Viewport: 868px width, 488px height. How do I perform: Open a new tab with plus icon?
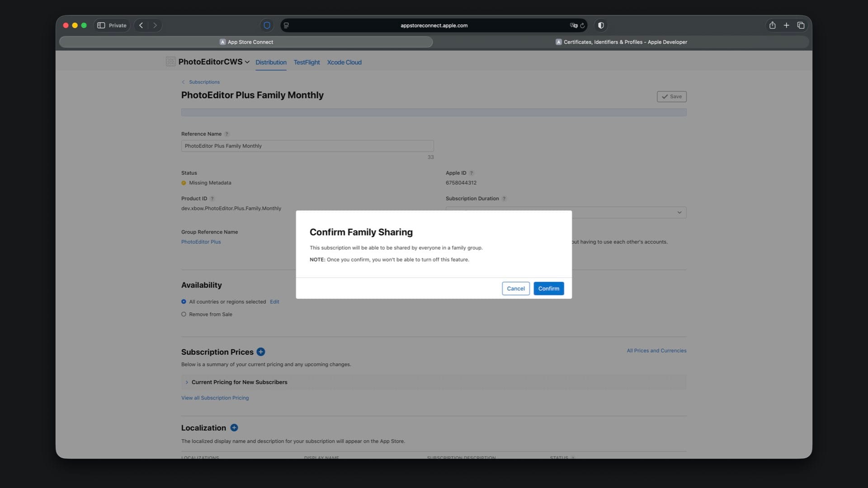[786, 25]
